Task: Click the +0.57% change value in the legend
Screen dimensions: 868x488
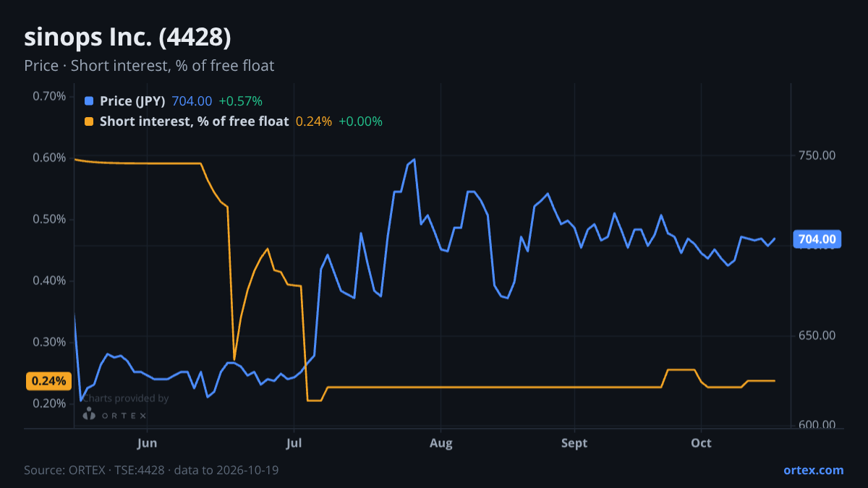Action: coord(240,101)
